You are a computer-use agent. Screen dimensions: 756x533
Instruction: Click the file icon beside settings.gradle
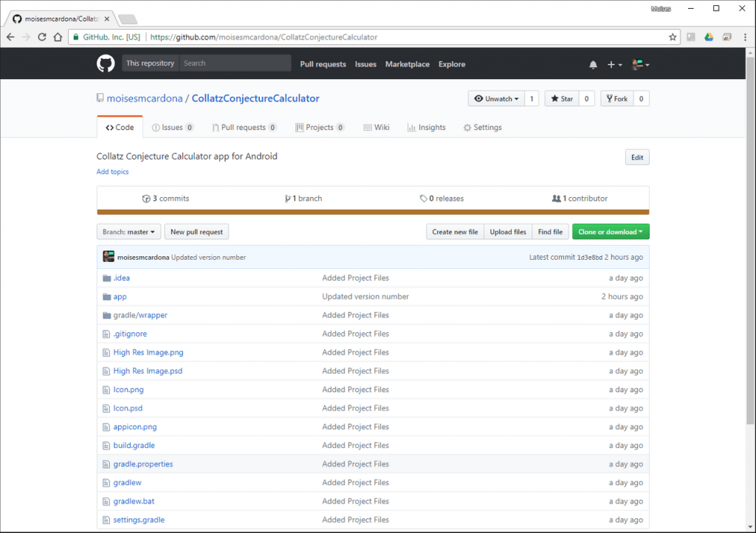pos(106,520)
